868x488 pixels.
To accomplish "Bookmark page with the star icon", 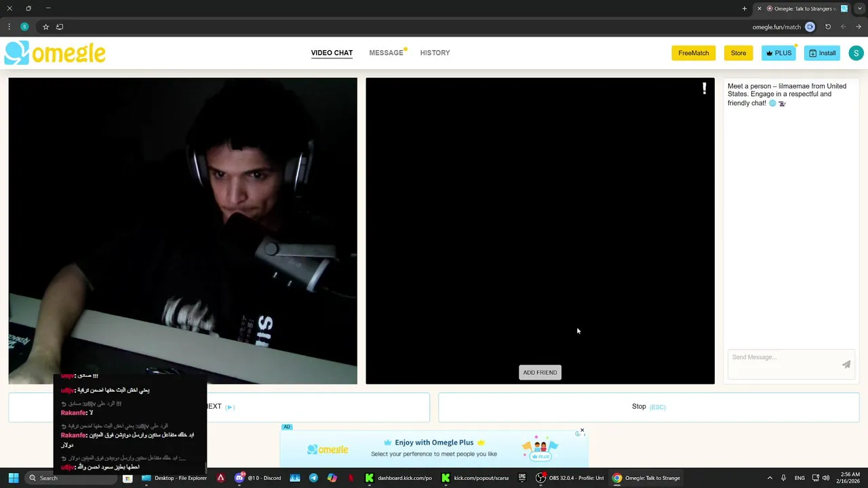I will (45, 27).
